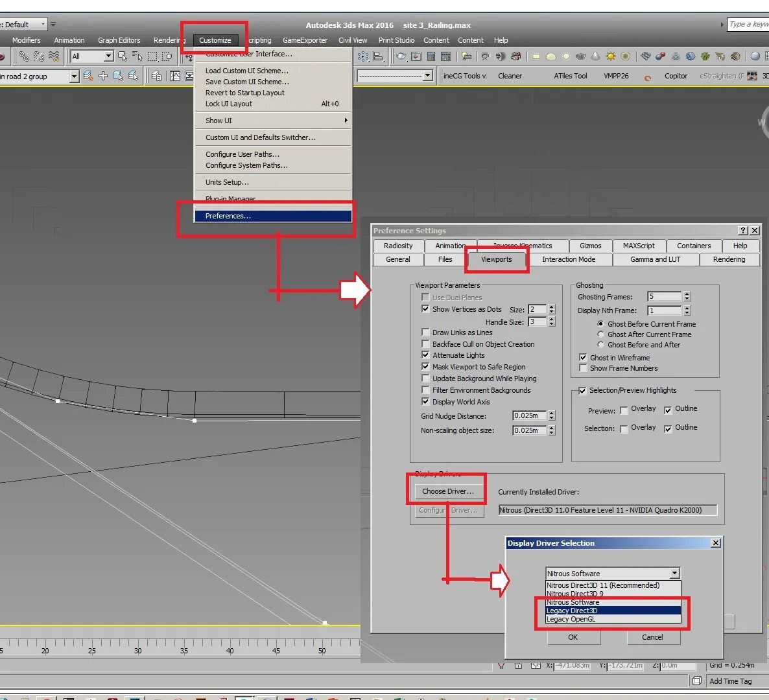Click the sun light icon in toolbar
Screen dimensions: 769x700
click(x=611, y=56)
